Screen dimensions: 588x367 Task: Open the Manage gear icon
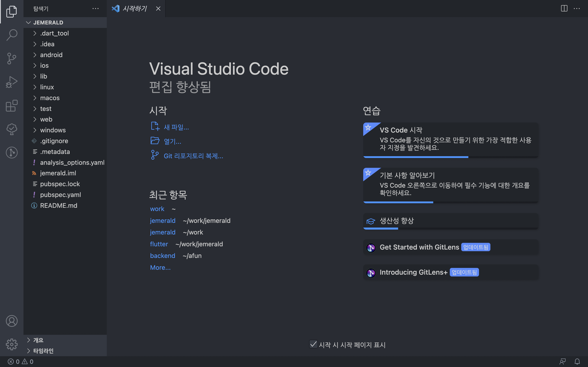12,344
